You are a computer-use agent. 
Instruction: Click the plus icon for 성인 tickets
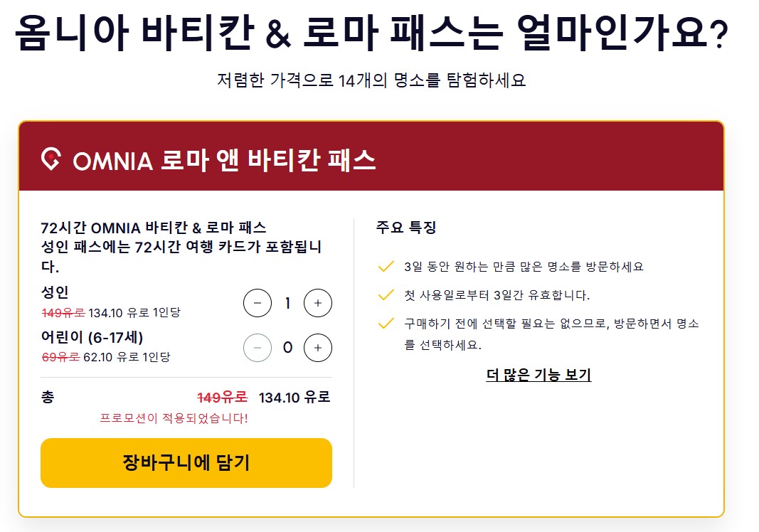317,302
